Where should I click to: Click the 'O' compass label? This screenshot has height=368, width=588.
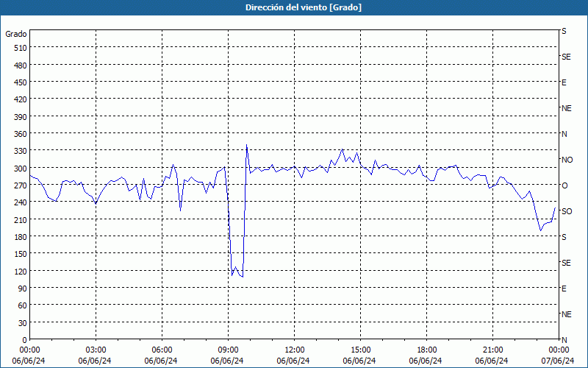[564, 185]
